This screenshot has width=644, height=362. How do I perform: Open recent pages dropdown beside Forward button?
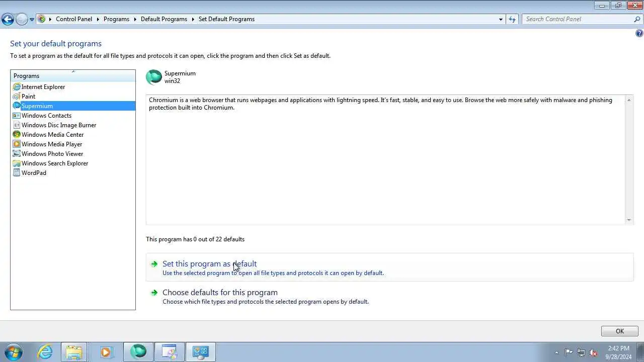[32, 20]
